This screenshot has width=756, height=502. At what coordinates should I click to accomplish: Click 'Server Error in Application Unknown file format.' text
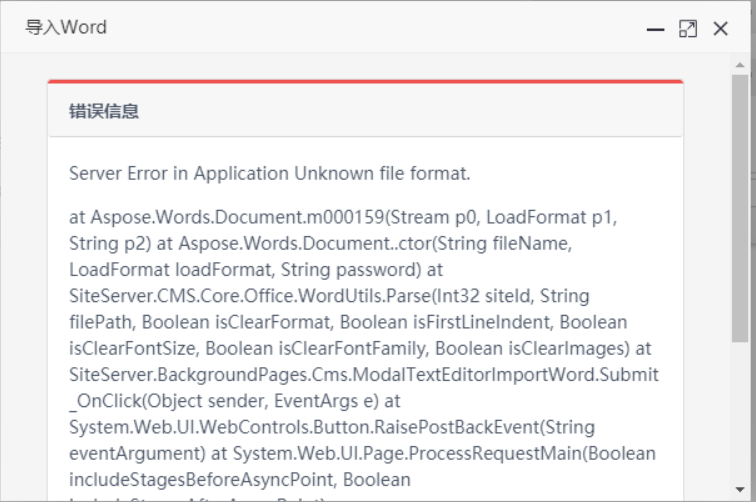click(x=270, y=174)
